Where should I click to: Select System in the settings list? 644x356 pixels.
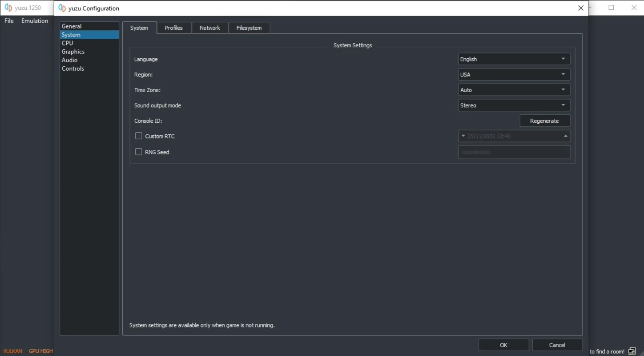coord(89,35)
